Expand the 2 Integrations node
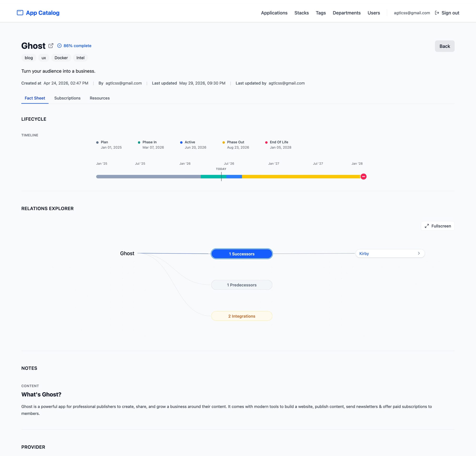Viewport: 476px width, 456px height. tap(242, 316)
